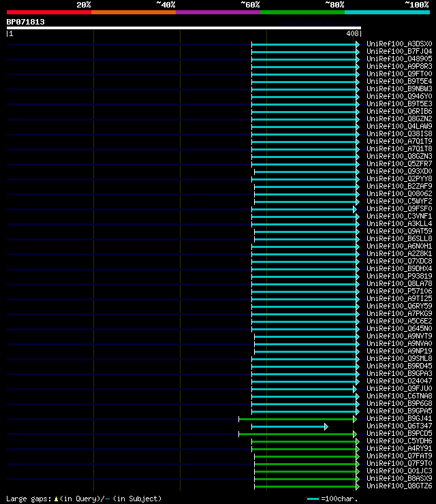Select UniRef100_Q8GZN2 label

coord(399,119)
